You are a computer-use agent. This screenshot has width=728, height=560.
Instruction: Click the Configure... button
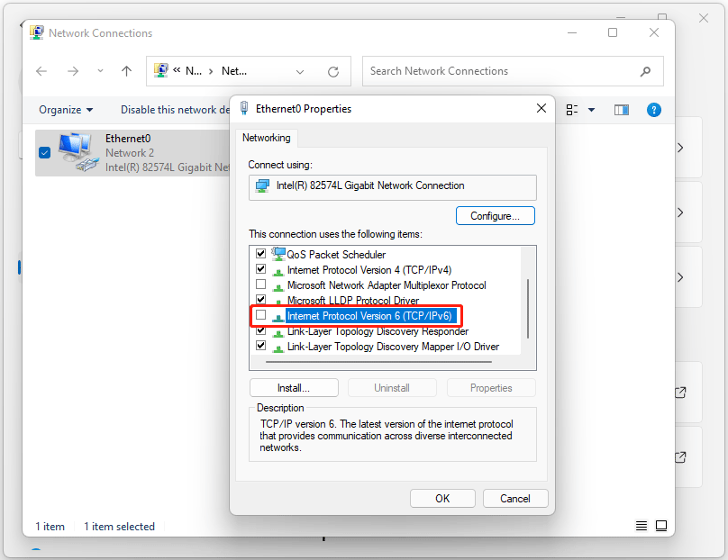495,216
